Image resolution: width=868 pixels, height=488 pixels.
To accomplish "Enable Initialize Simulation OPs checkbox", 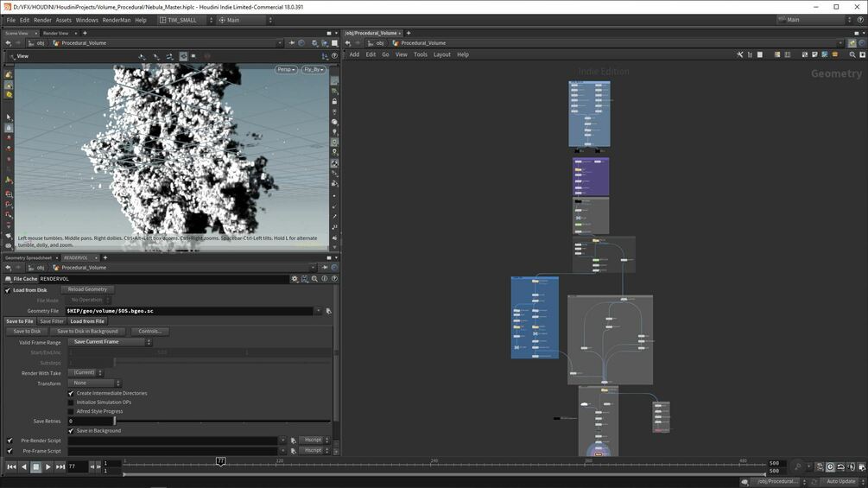I will [x=71, y=402].
